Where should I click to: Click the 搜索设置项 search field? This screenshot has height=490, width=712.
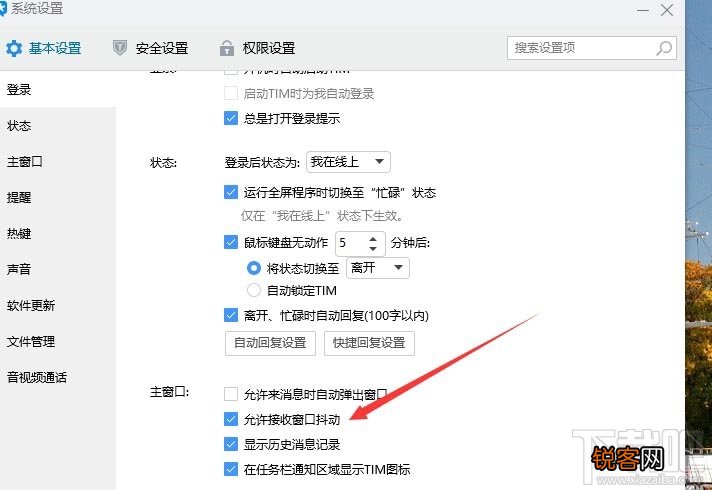pyautogui.click(x=592, y=48)
